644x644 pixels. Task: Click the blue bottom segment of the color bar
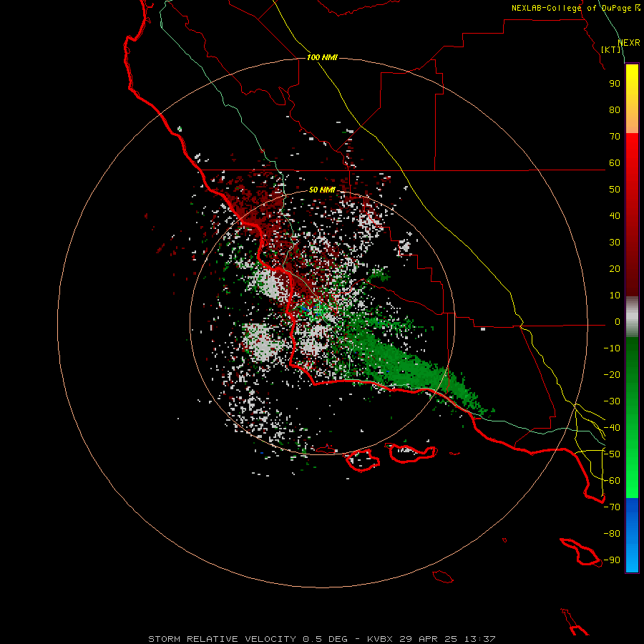[x=632, y=535]
